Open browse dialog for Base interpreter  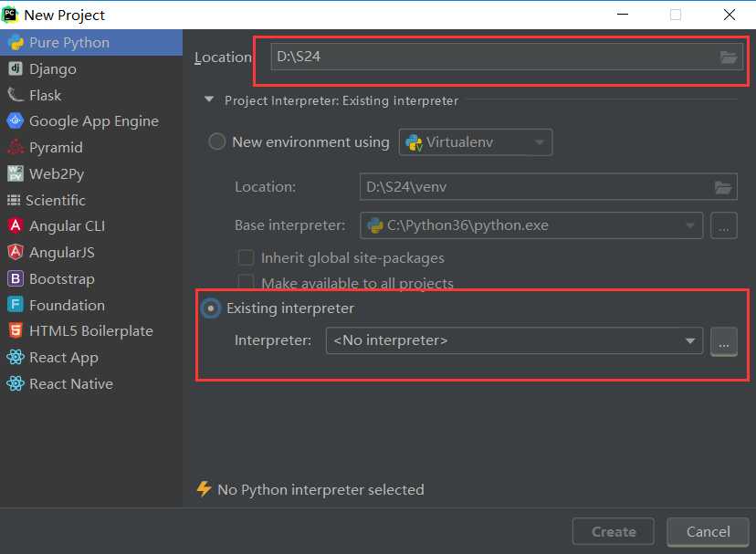click(724, 225)
